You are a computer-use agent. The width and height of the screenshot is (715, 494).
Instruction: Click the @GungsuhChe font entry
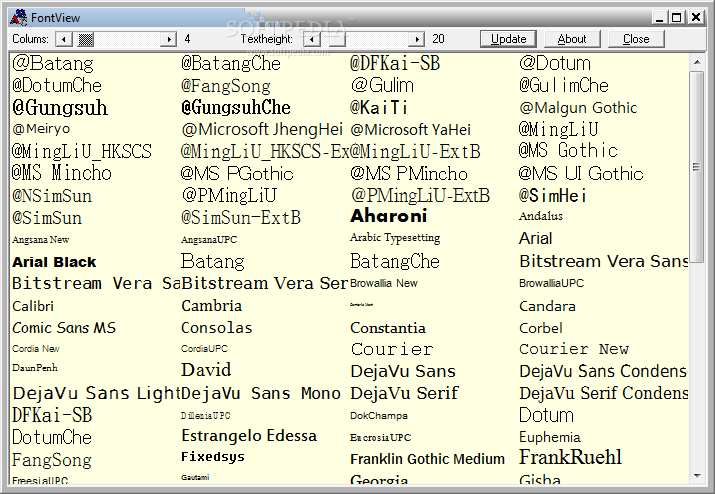[x=236, y=108]
